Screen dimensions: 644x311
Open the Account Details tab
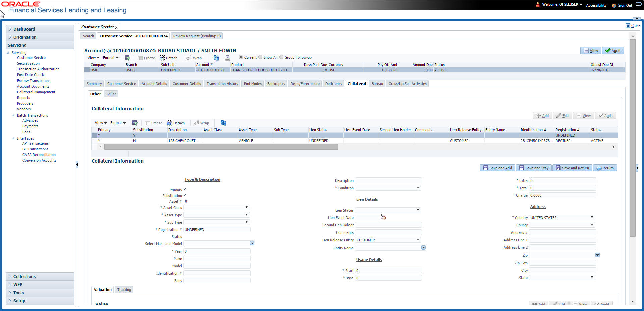(x=154, y=84)
